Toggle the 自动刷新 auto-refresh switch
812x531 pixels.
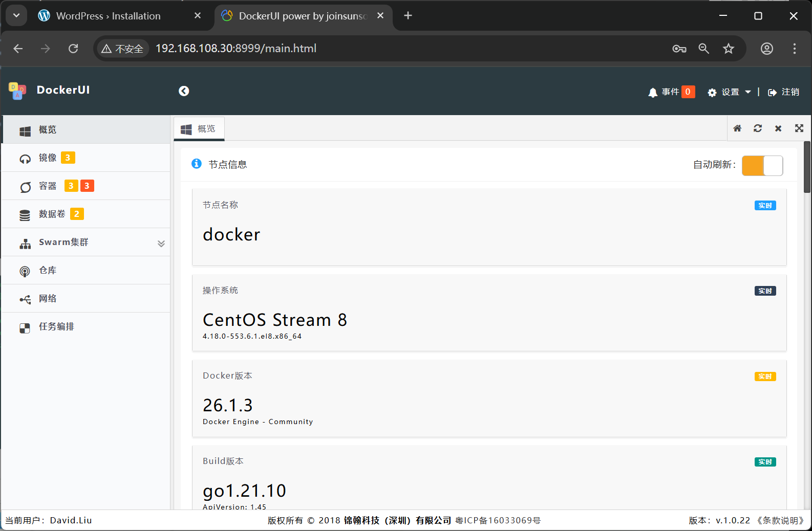coord(762,166)
